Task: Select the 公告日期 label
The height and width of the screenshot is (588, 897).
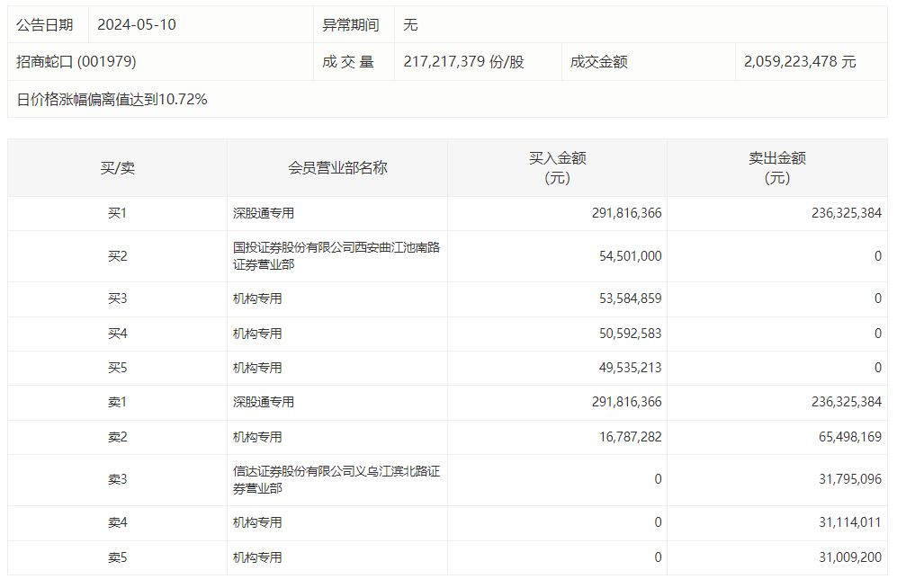Action: coord(45,24)
